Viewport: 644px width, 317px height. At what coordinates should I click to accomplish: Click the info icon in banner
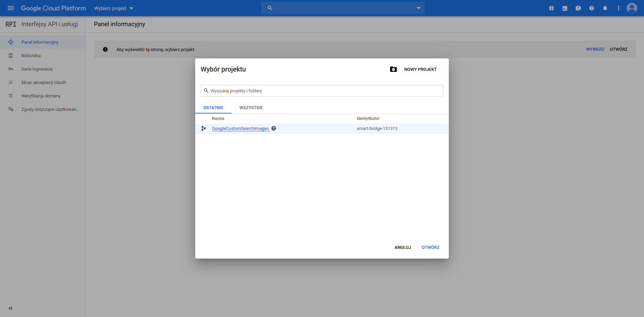(x=105, y=49)
